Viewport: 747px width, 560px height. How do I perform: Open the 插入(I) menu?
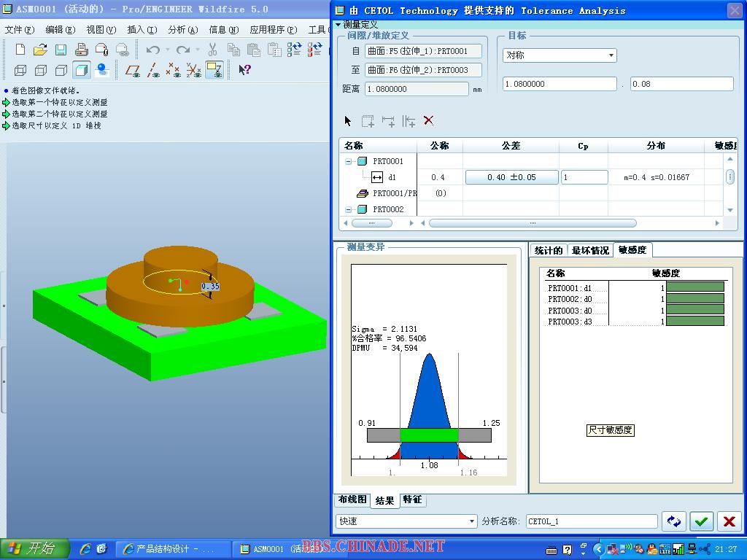click(x=142, y=30)
